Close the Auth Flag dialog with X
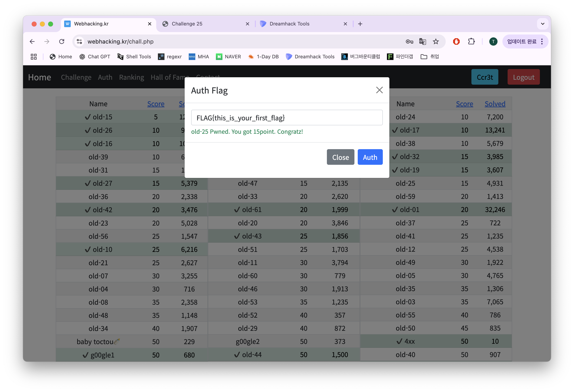This screenshot has width=574, height=392. click(x=379, y=90)
